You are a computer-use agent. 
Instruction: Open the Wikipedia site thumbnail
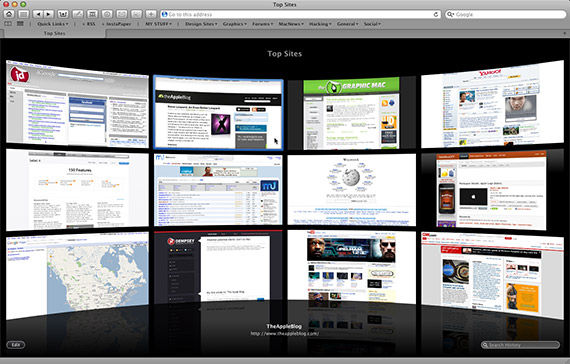[352, 190]
